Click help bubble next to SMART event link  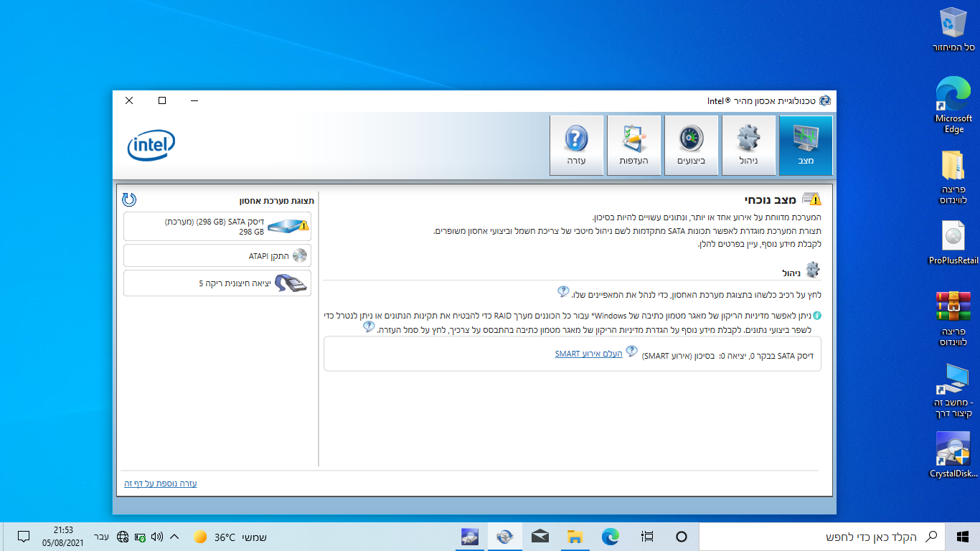tap(632, 352)
